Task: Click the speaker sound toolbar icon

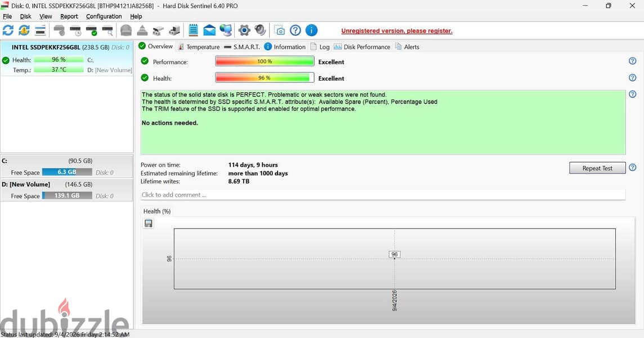Action: point(260,30)
